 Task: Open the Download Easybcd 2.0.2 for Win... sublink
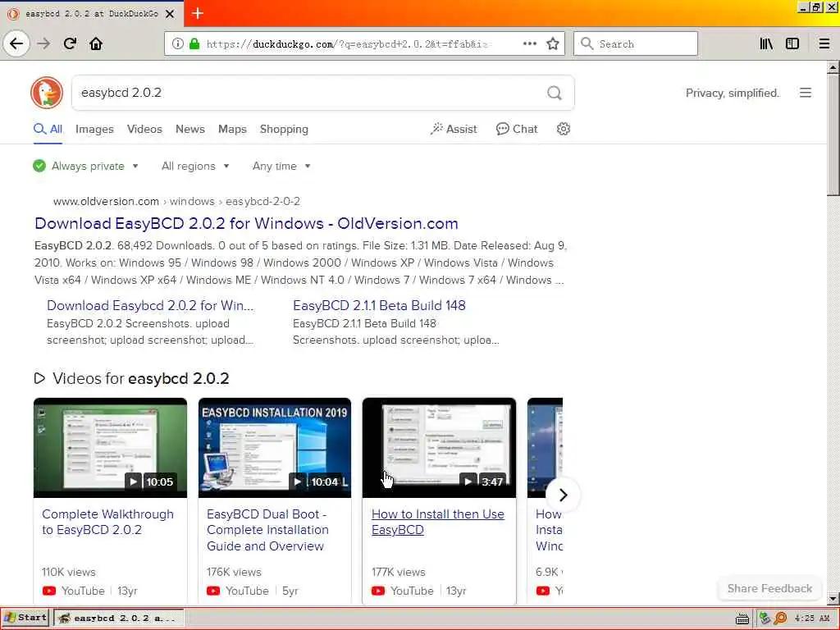point(150,305)
